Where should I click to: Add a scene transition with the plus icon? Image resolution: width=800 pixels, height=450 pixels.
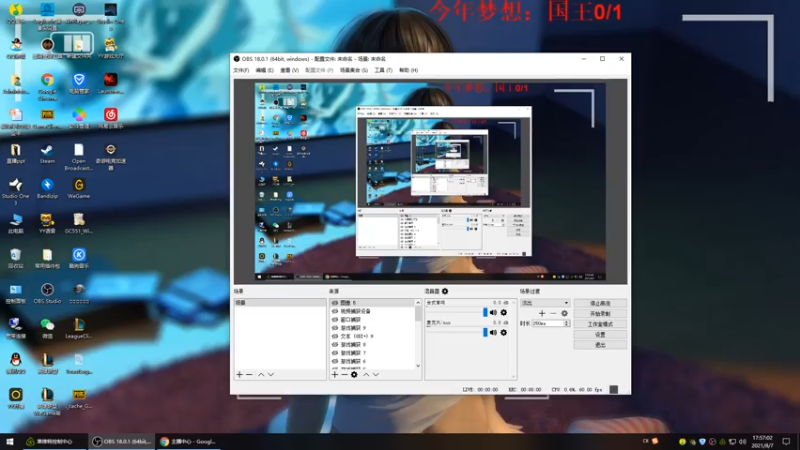click(x=542, y=313)
